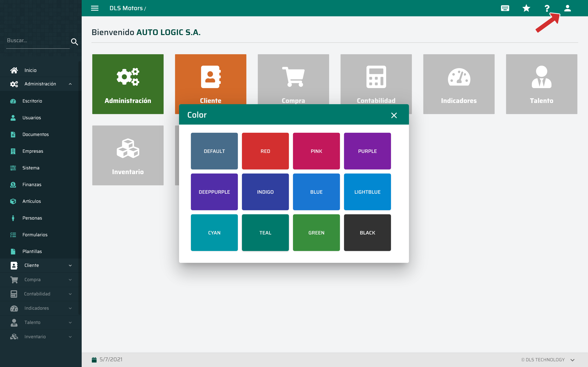Click the calendar icon in the footer

[x=94, y=359]
